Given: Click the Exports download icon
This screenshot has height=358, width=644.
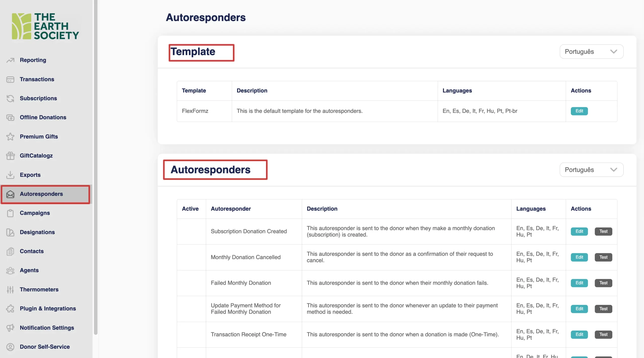Looking at the screenshot, I should [x=10, y=175].
